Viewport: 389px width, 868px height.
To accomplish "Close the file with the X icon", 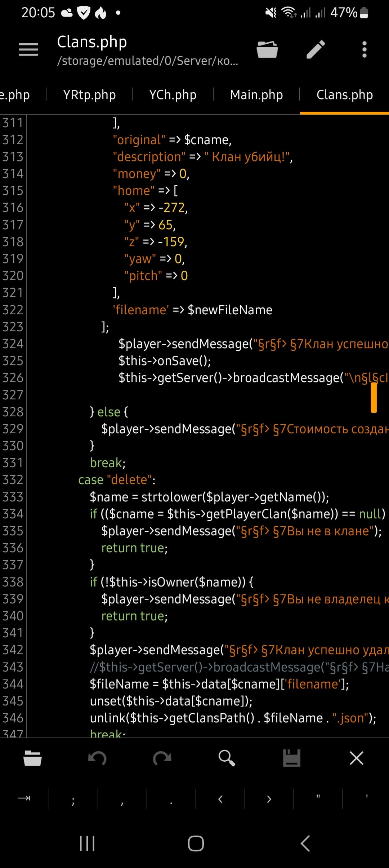I will tap(357, 758).
